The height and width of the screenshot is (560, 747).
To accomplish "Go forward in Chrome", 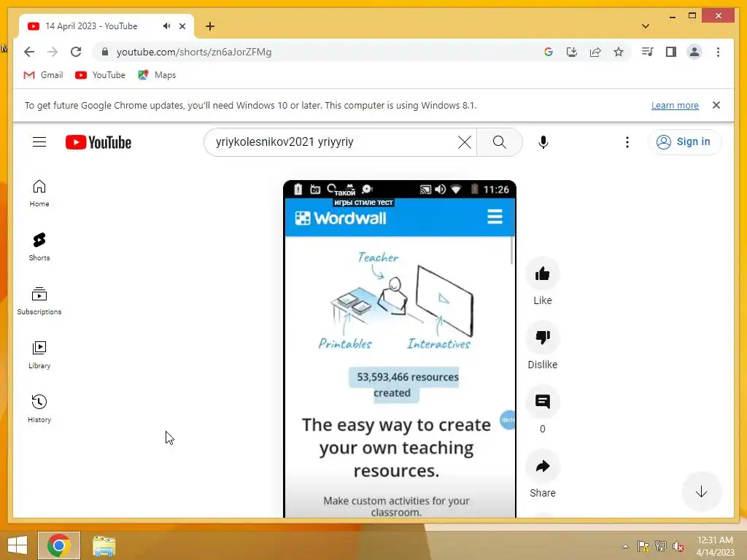I will click(x=53, y=52).
